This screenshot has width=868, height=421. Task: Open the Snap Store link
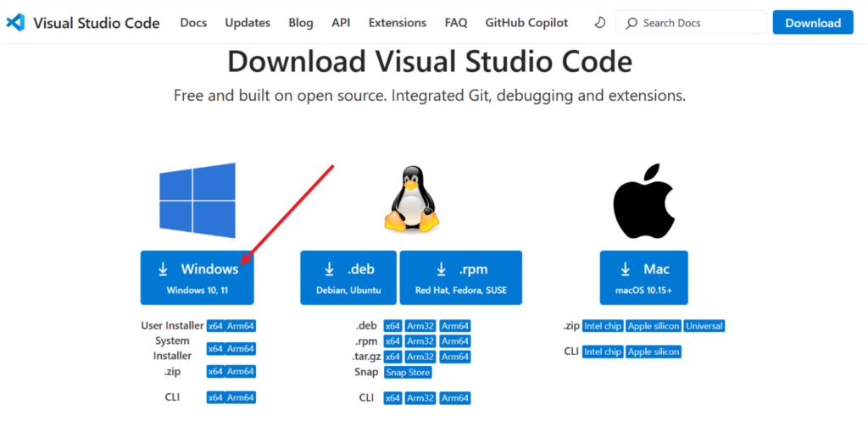point(408,373)
